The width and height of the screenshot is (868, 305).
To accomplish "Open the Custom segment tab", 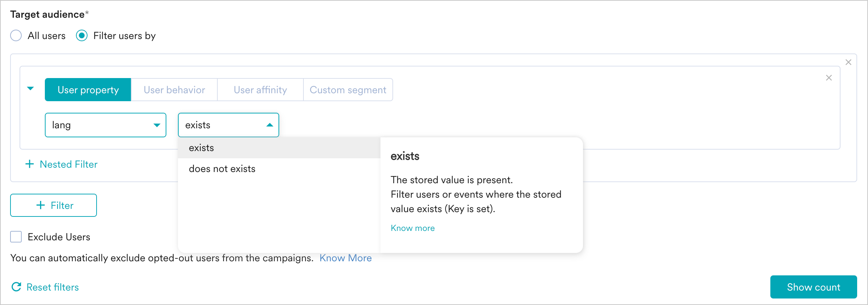I will tap(348, 90).
